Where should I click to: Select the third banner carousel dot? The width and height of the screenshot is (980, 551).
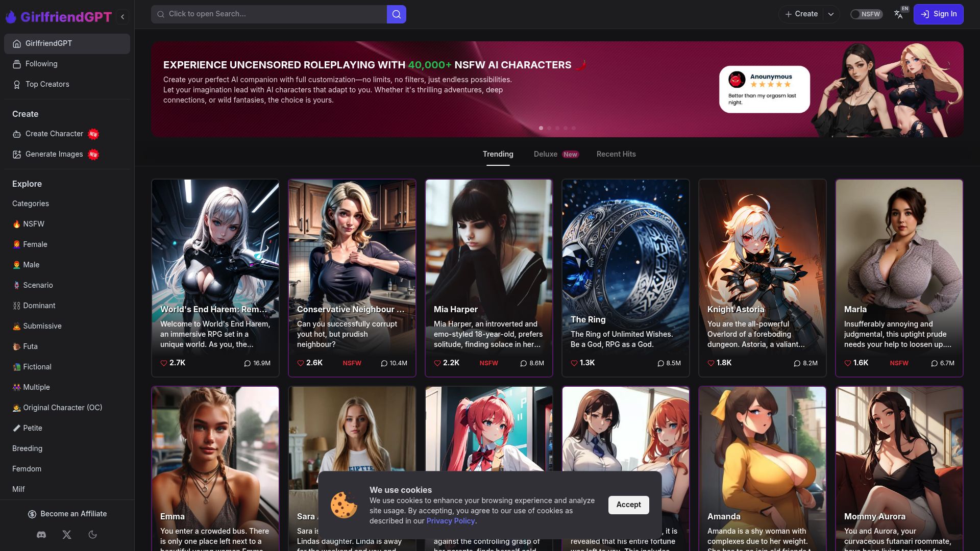point(557,128)
